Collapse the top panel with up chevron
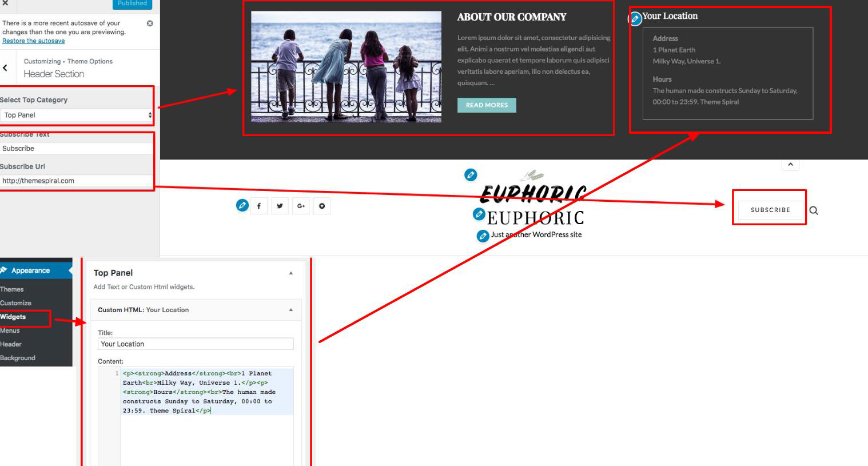Image resolution: width=868 pixels, height=466 pixels. tap(790, 165)
